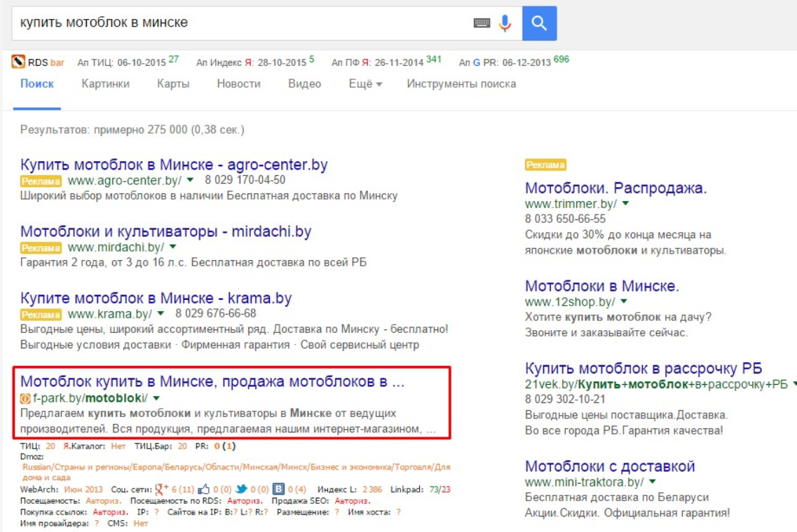
Task: Click phone number 8 029 170-04-50
Action: pos(245,180)
